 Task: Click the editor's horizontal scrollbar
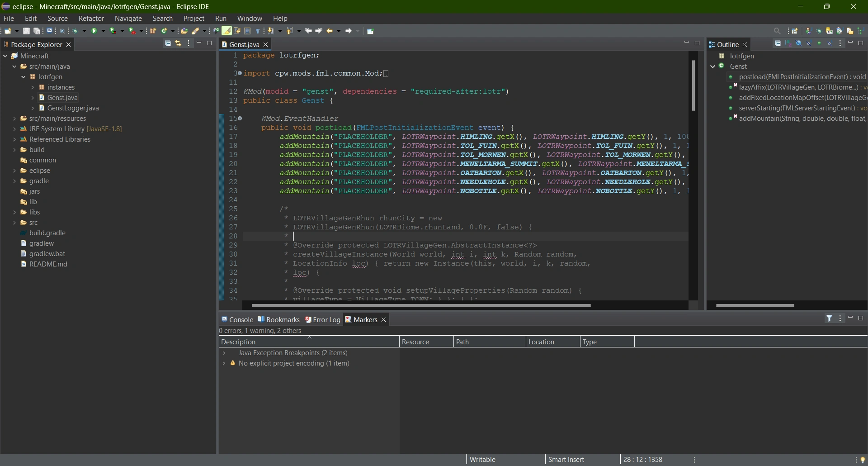pyautogui.click(x=420, y=306)
